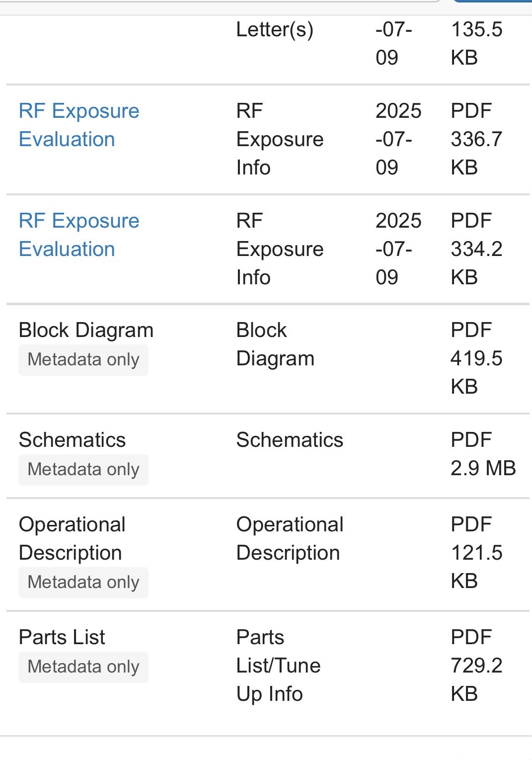This screenshot has height=760, width=532.
Task: Click the PDF 135.5 KB size cell
Action: pyautogui.click(x=476, y=43)
